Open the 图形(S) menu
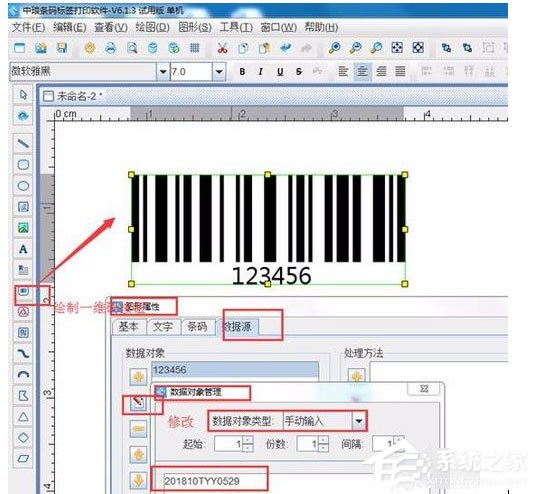Image resolution: width=536 pixels, height=494 pixels. click(x=195, y=27)
